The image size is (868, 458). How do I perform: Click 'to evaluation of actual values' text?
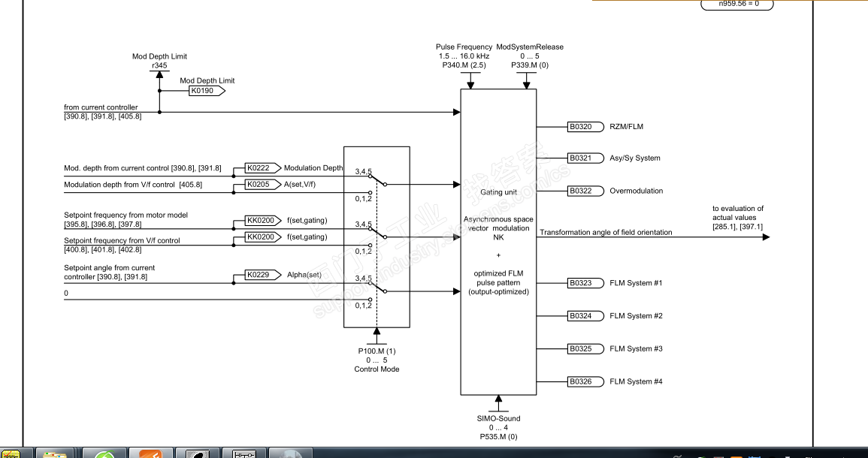[x=738, y=213]
